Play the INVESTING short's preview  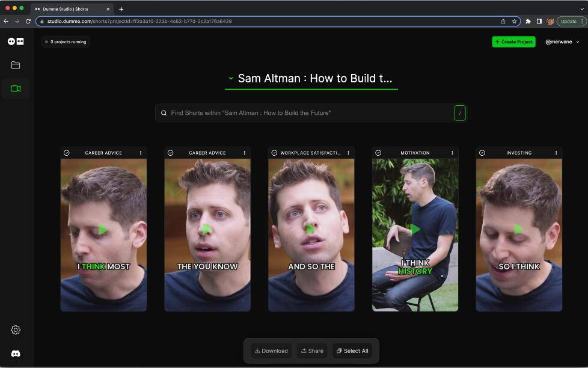click(x=519, y=228)
